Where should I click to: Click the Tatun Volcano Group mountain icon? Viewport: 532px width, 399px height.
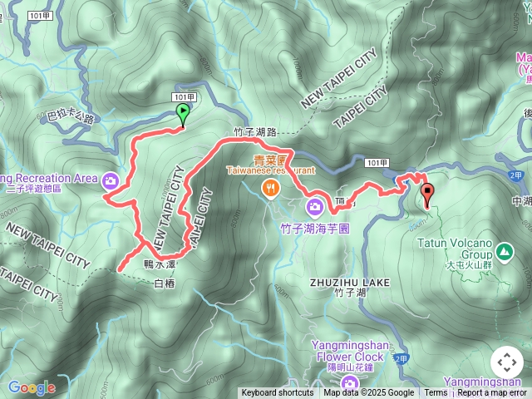click(505, 253)
